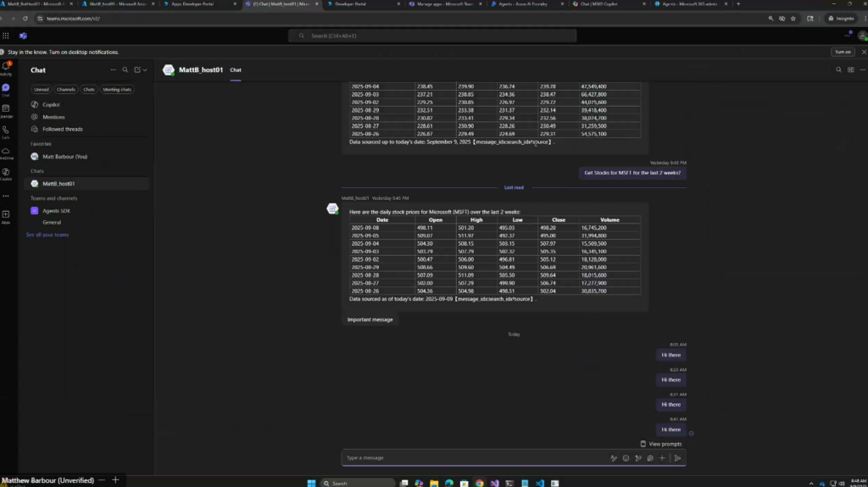Open the Agents SDK team
The width and height of the screenshot is (868, 487).
[x=57, y=211]
